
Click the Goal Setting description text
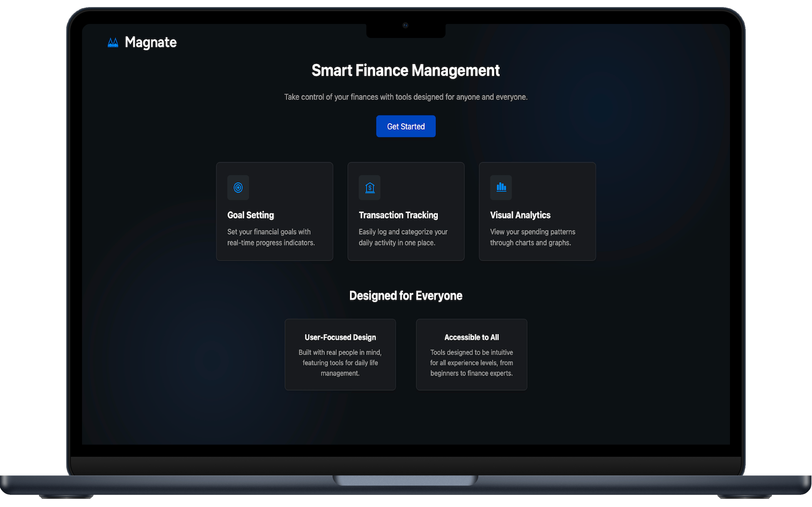[271, 237]
